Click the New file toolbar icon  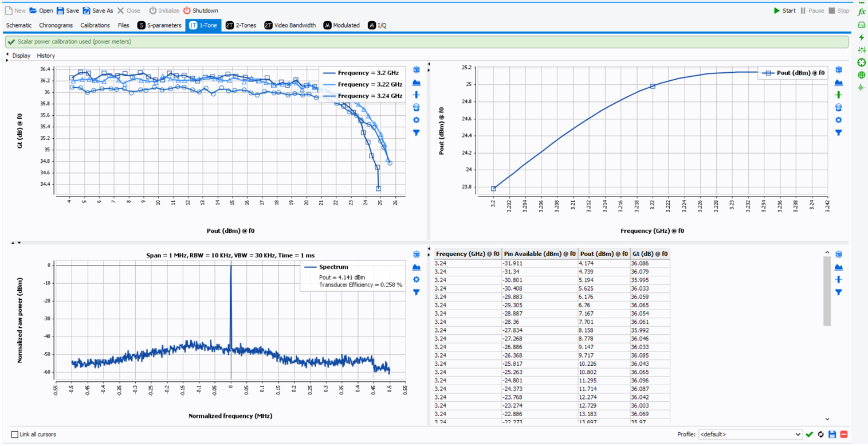coord(9,10)
